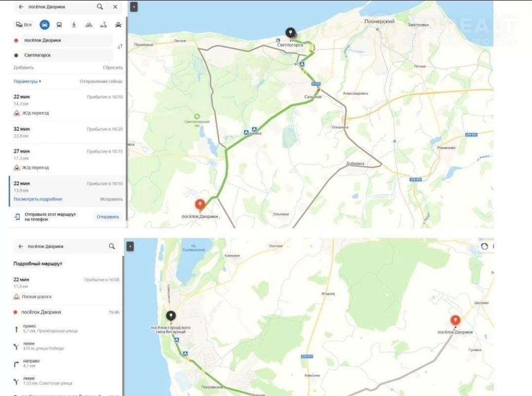Select the bicycle route mode

coord(89,25)
